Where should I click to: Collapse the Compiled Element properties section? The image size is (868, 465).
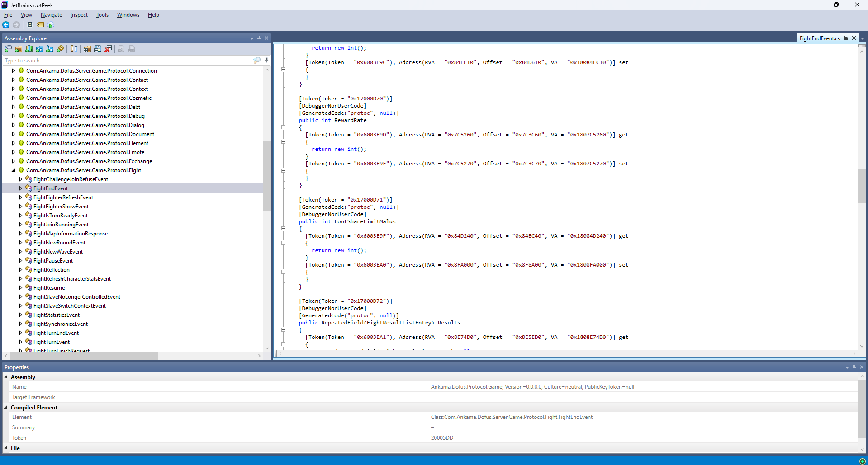point(6,408)
